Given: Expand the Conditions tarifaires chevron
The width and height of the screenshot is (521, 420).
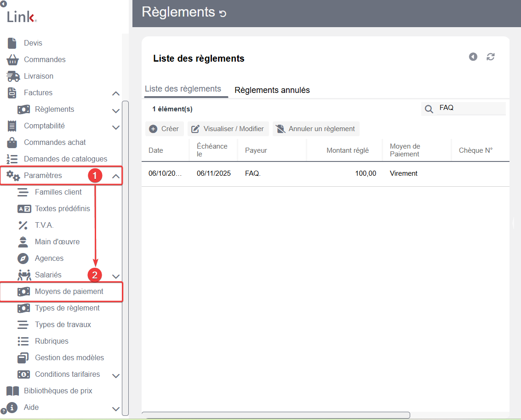Looking at the screenshot, I should point(115,375).
